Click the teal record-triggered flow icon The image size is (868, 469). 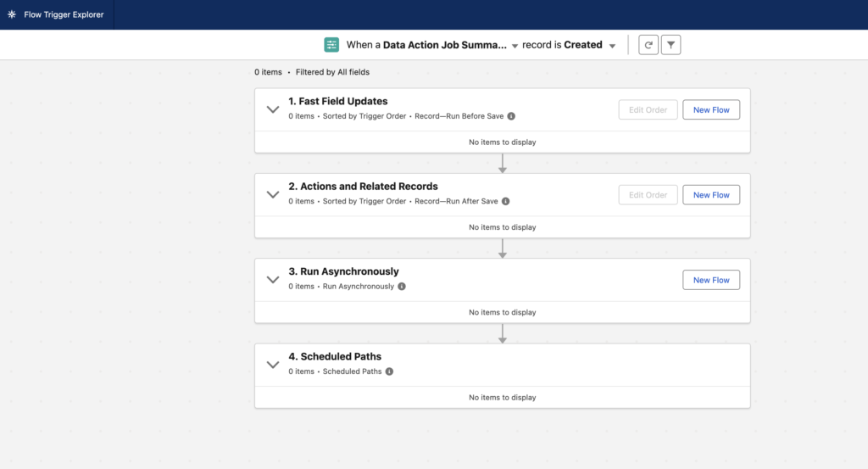point(331,45)
